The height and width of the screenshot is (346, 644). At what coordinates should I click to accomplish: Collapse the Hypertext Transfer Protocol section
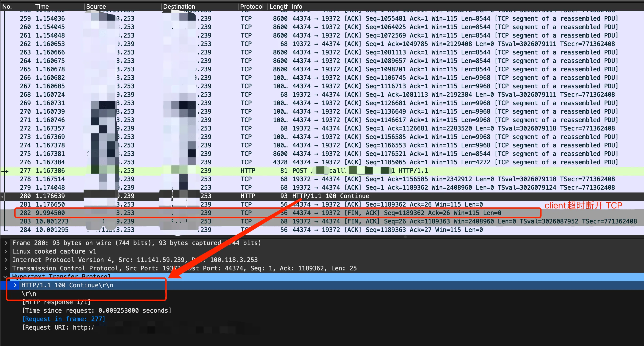(6, 277)
